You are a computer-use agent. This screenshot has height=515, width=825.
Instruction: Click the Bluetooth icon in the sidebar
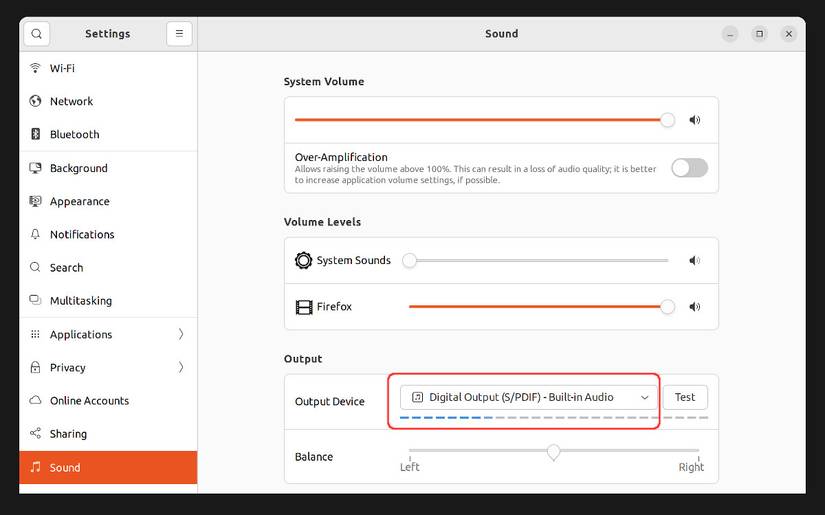click(35, 134)
